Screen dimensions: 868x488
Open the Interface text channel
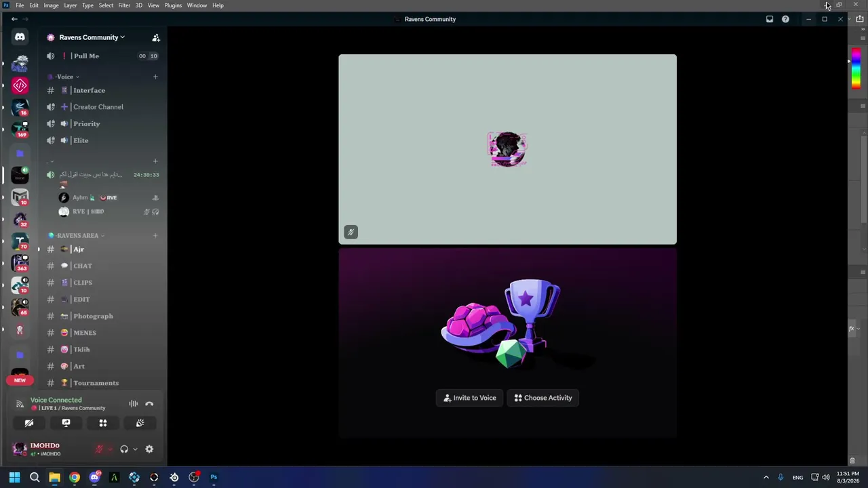click(102, 90)
